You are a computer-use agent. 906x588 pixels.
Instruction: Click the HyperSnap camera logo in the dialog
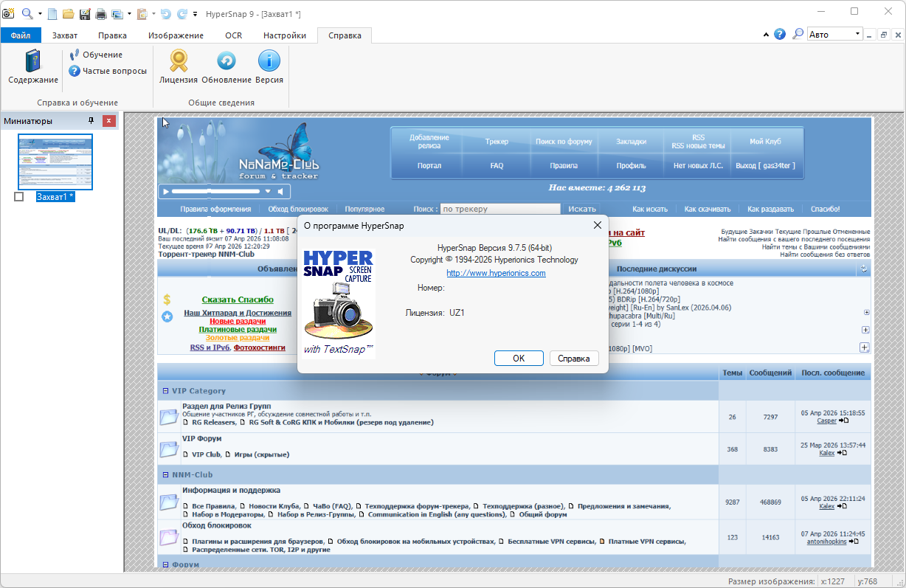click(339, 303)
